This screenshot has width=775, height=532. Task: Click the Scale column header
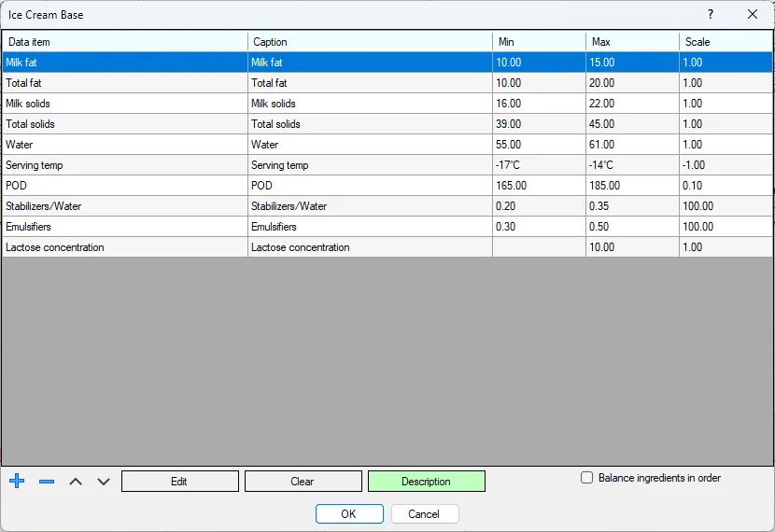[x=726, y=41]
